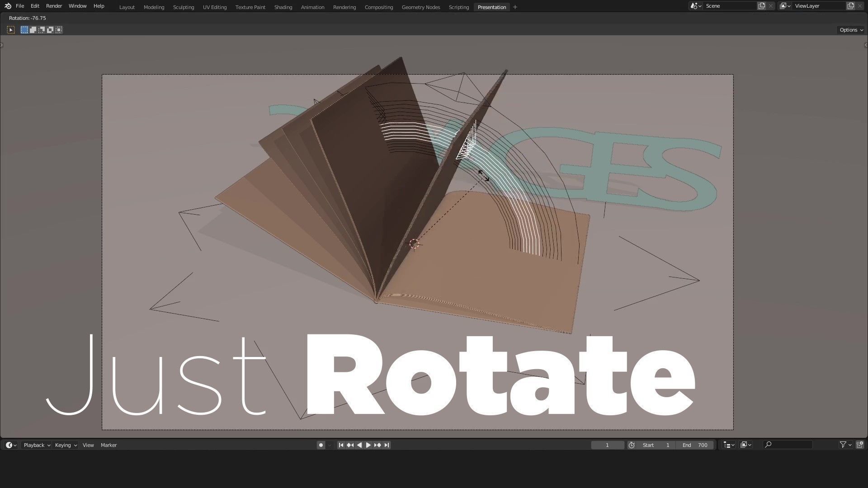Click the End frame field
This screenshot has height=488, width=868.
tap(696, 445)
